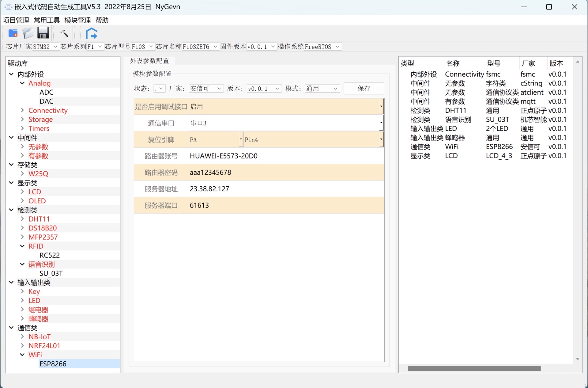This screenshot has height=388, width=588.
Task: Click the app icon in title bar
Action: tap(8, 7)
